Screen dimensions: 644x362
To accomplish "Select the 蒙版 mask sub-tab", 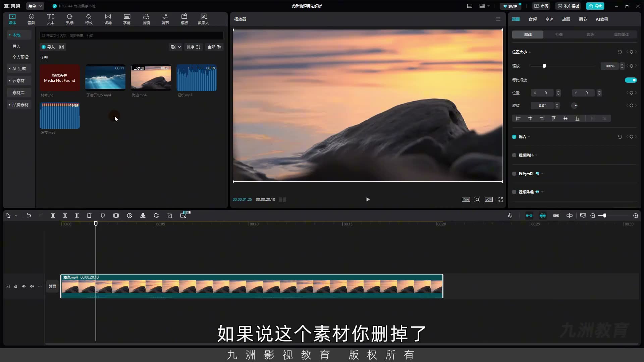I will [x=590, y=35].
